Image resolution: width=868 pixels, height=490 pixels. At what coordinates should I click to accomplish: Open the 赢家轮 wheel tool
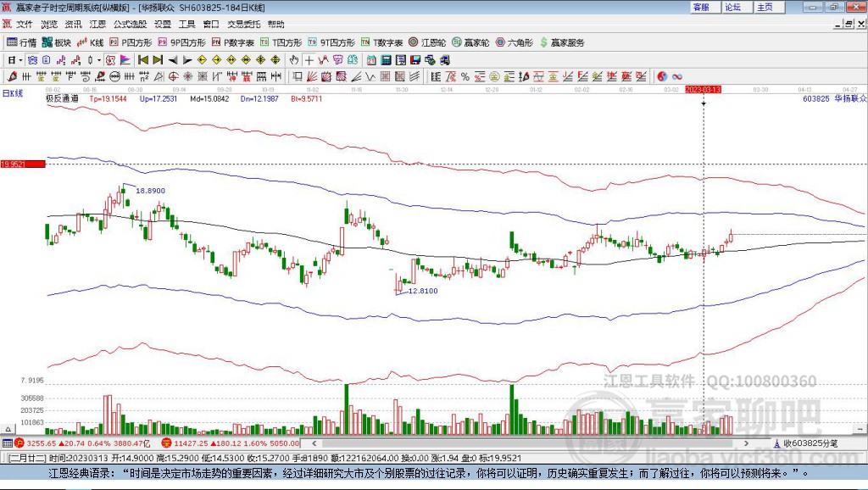[470, 42]
